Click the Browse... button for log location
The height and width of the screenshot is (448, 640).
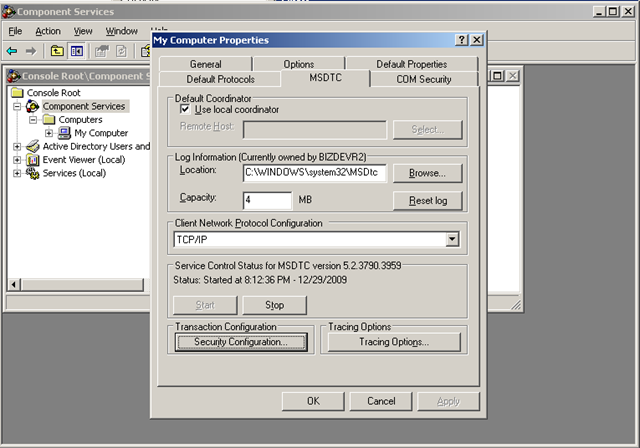pyautogui.click(x=427, y=173)
